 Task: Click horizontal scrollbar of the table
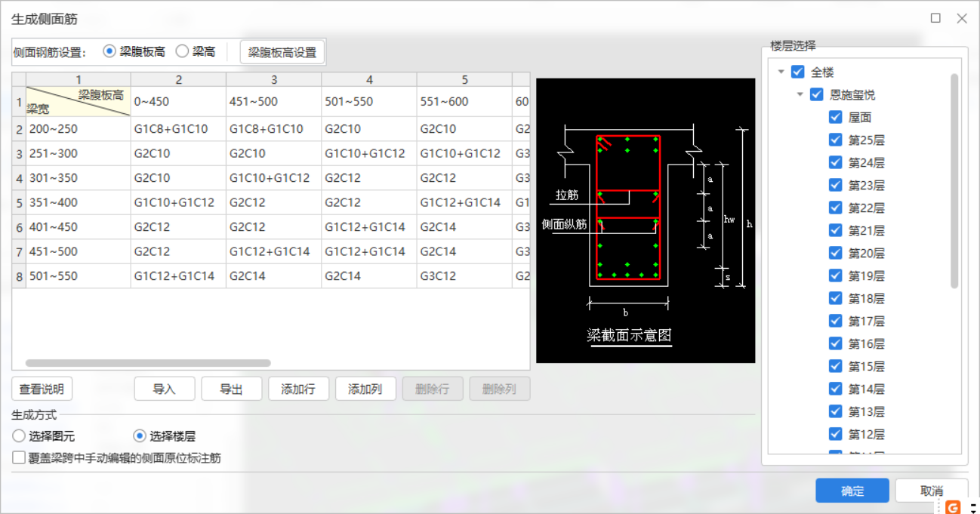point(148,364)
